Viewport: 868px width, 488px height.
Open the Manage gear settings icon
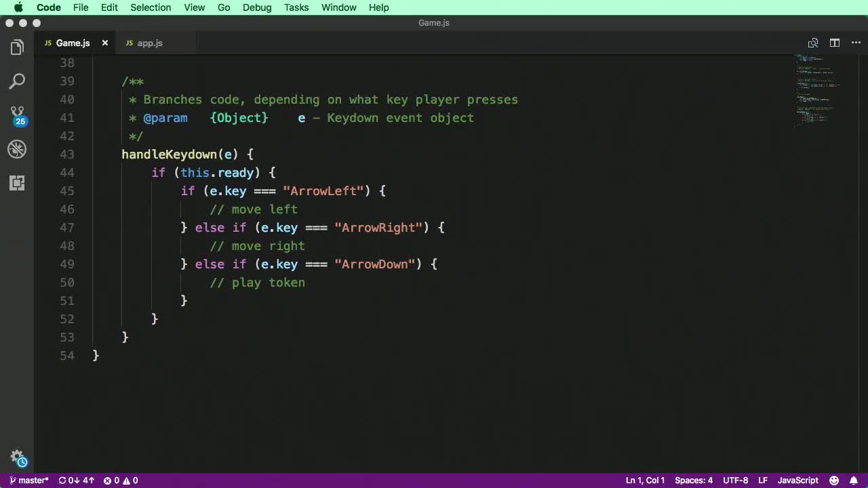[x=18, y=457]
